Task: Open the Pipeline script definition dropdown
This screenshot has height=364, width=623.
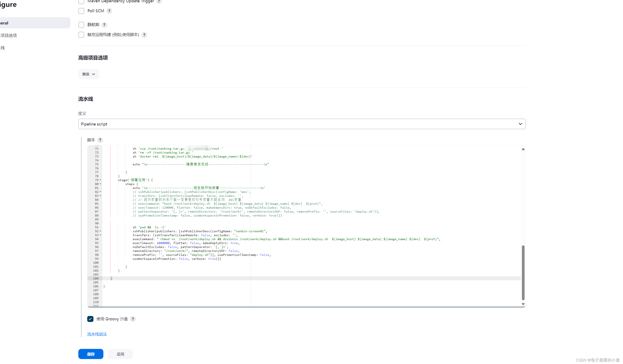Action: click(x=302, y=124)
